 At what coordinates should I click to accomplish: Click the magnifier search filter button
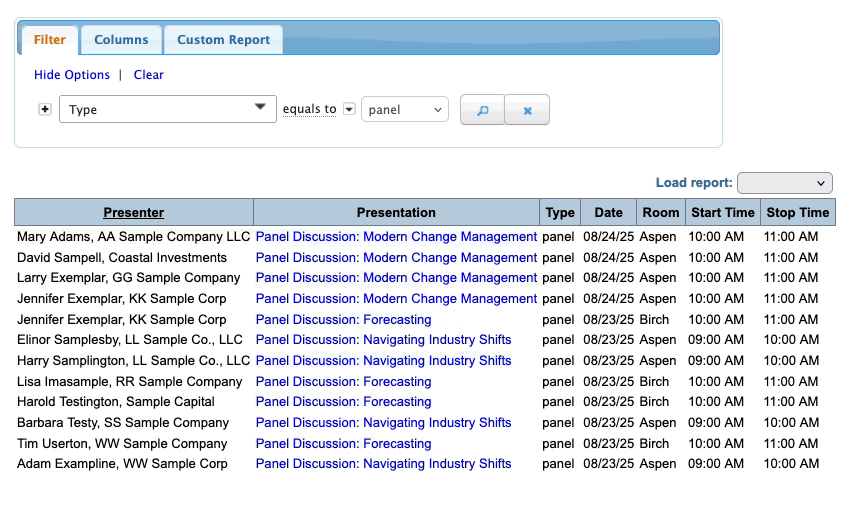pos(482,110)
